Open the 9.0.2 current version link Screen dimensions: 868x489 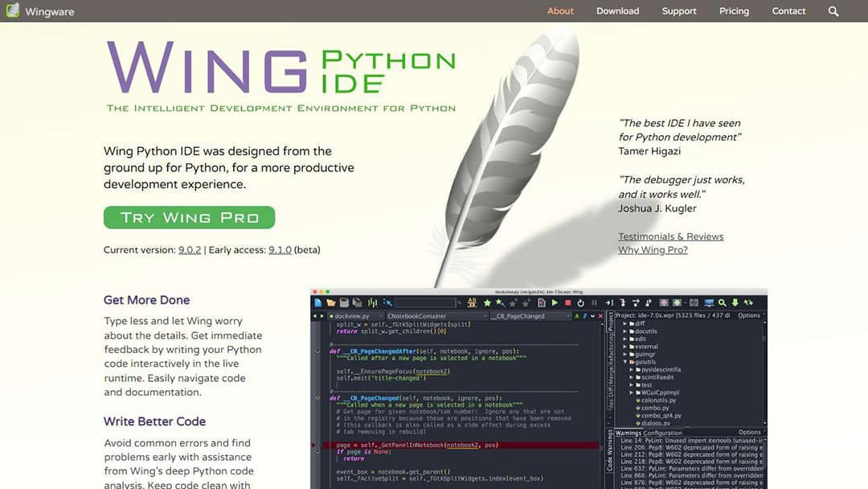point(190,250)
